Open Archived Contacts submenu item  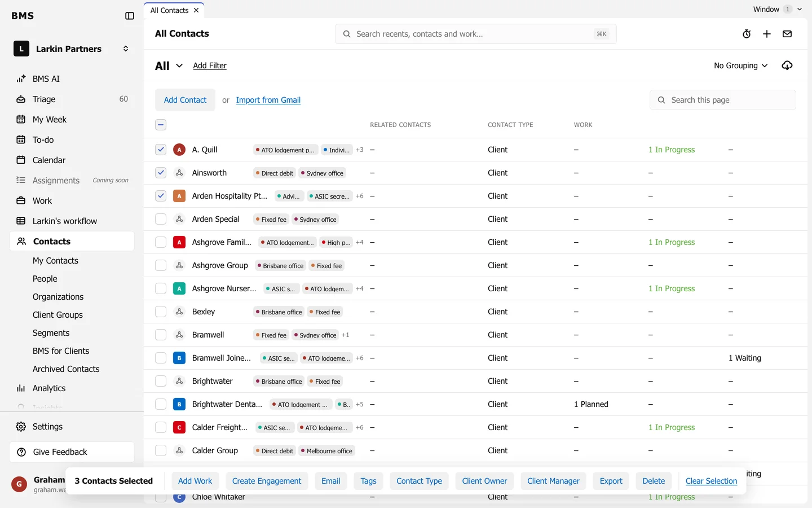click(x=66, y=369)
